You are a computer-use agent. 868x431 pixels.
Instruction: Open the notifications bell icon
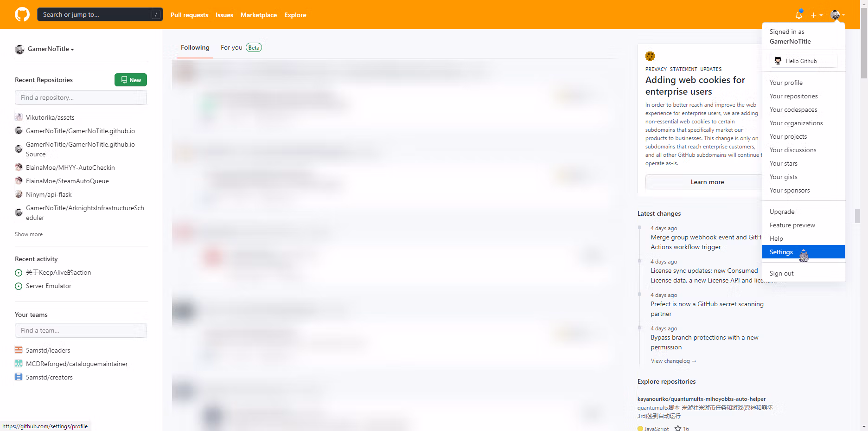point(799,15)
